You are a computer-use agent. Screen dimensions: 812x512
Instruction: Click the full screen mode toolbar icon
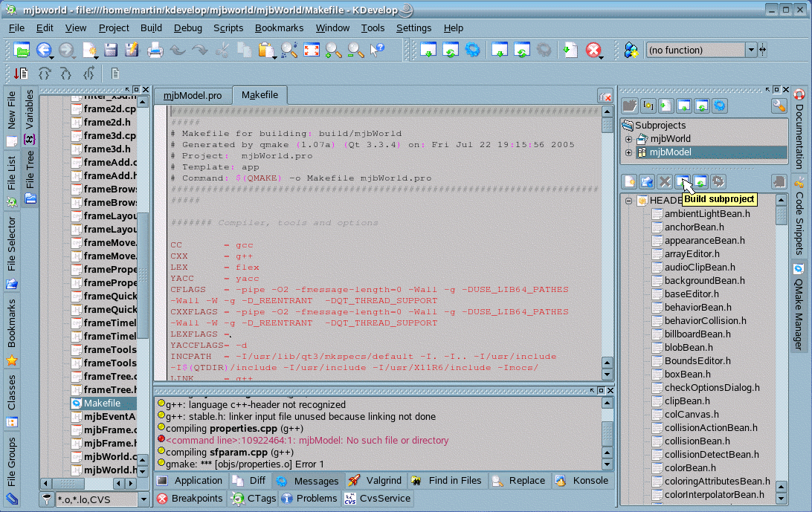311,50
